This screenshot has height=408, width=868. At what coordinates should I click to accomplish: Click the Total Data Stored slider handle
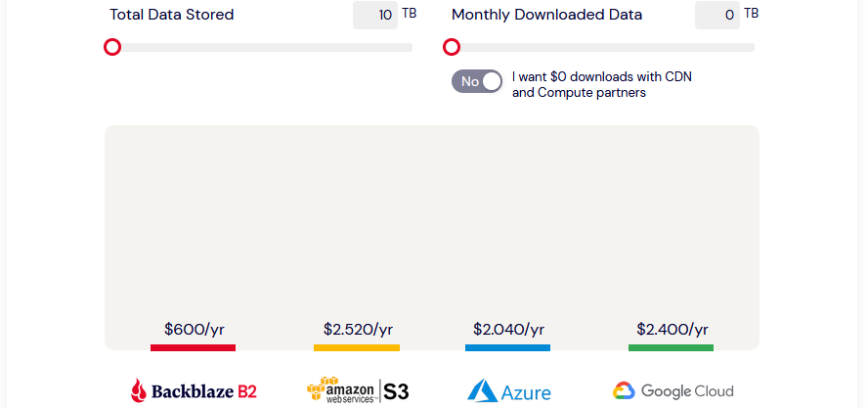(112, 47)
